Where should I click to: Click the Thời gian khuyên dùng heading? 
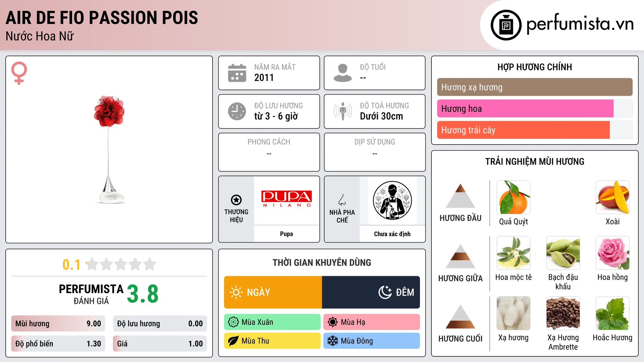pyautogui.click(x=322, y=263)
